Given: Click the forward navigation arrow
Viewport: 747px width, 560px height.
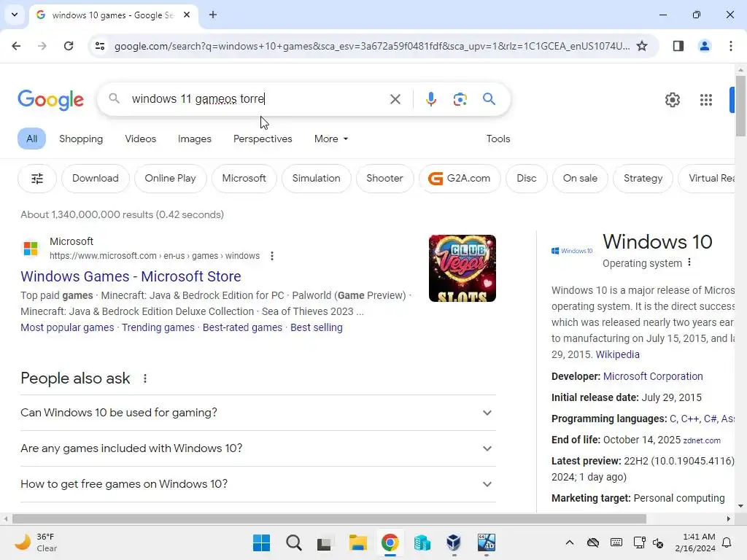Looking at the screenshot, I should pos(42,46).
